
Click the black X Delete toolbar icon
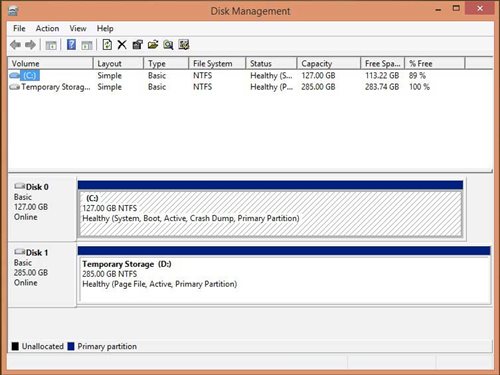pyautogui.click(x=122, y=45)
